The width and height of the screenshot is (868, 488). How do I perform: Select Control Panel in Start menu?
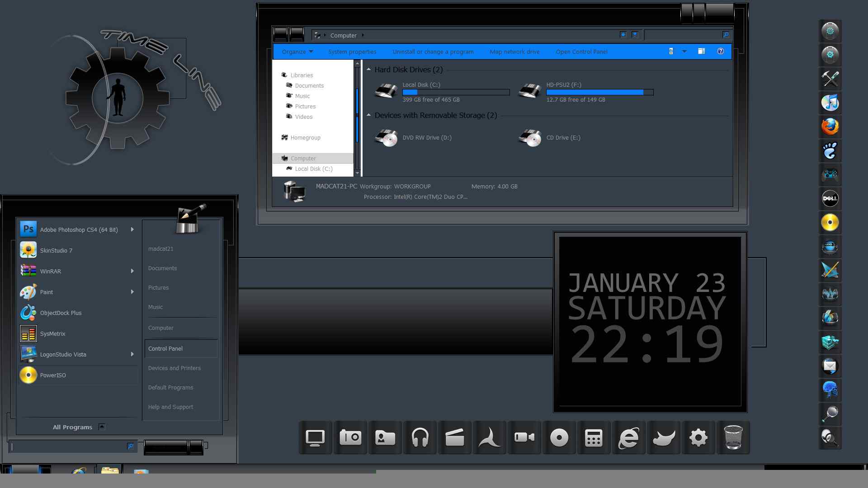point(181,348)
